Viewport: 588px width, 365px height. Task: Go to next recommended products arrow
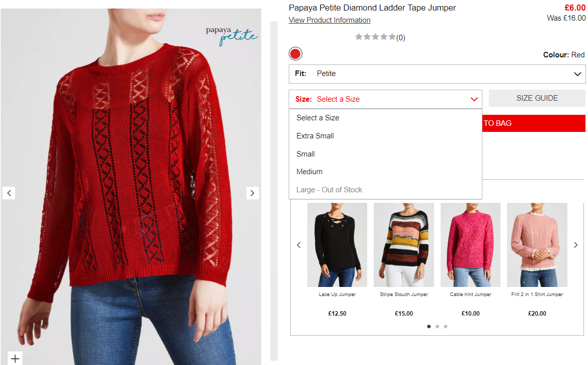(x=575, y=245)
